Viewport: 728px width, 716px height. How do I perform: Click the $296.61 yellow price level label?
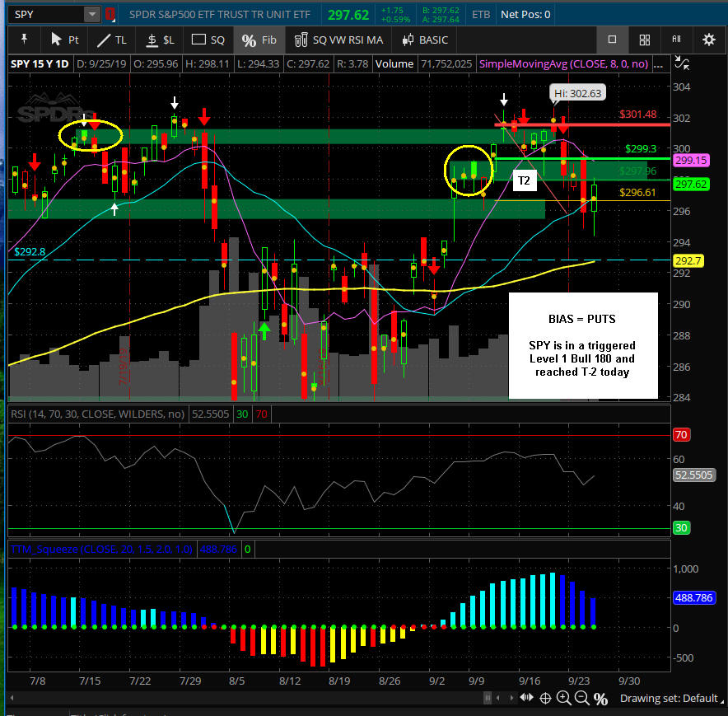tap(637, 192)
